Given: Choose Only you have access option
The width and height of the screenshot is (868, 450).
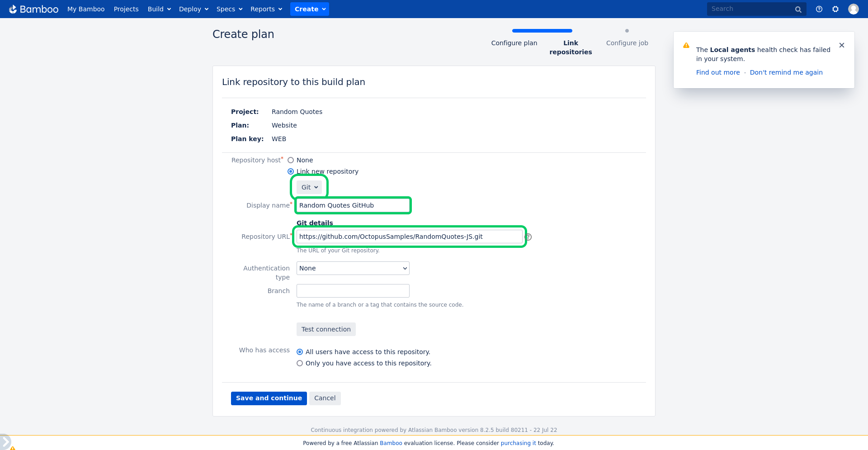Looking at the screenshot, I should coord(300,363).
